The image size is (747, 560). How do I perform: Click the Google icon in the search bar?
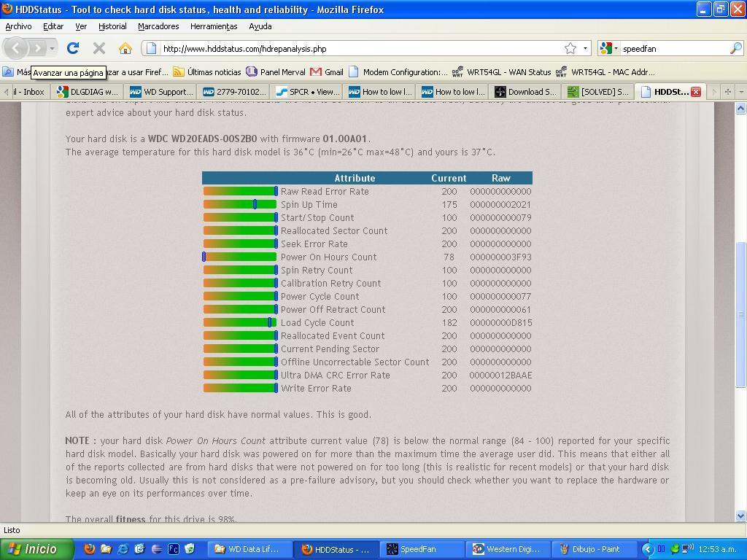point(608,49)
